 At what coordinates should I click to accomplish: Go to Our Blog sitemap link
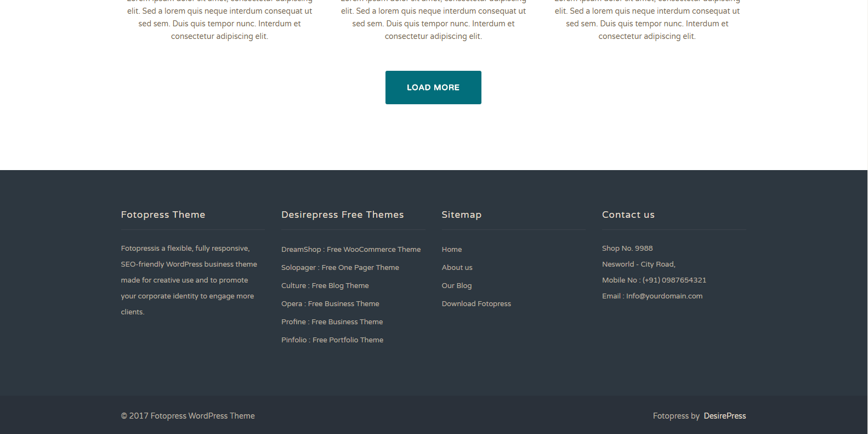pyautogui.click(x=457, y=285)
